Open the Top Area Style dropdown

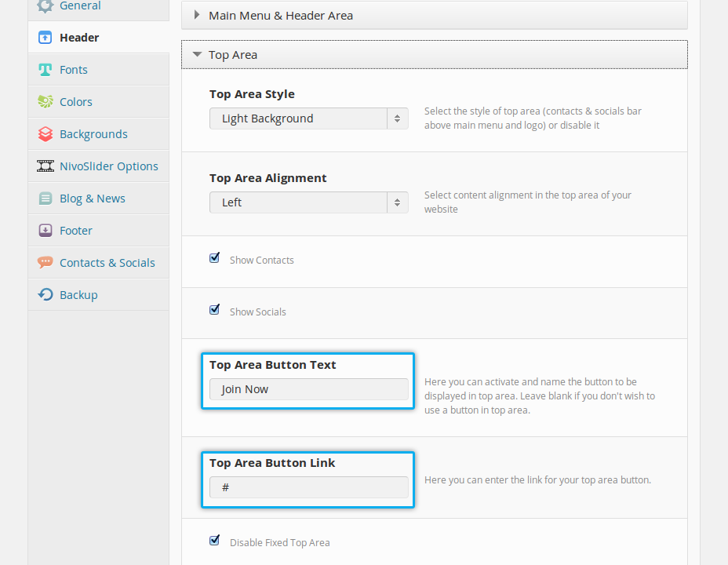pos(308,118)
